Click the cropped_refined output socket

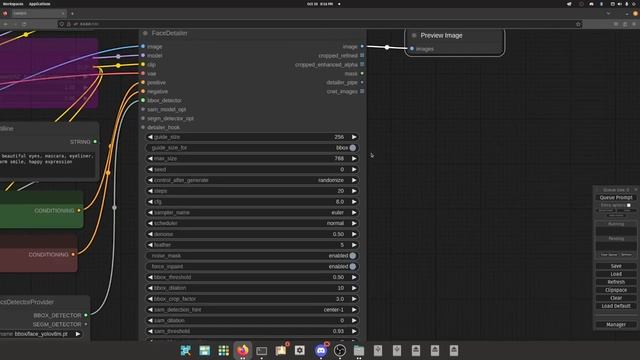362,55
